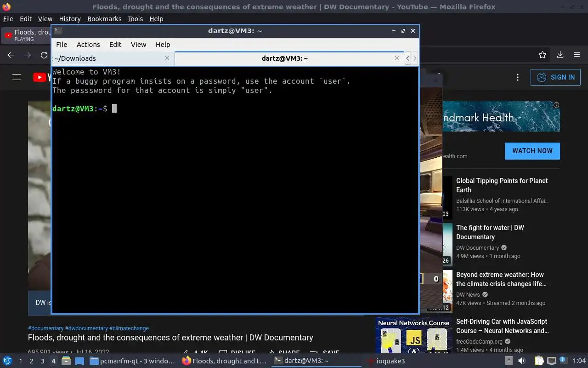Click the Neural Networks Course thumbnail

[413, 335]
